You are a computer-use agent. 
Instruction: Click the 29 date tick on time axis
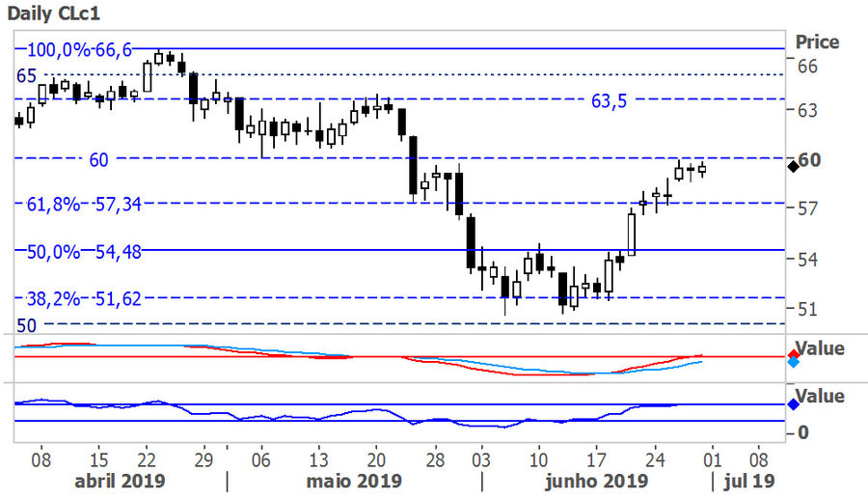[203, 460]
